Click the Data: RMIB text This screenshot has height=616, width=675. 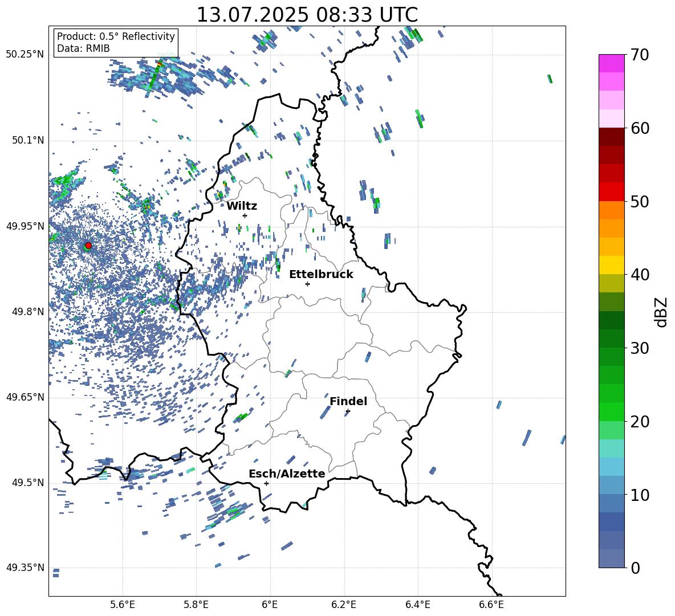pos(83,48)
